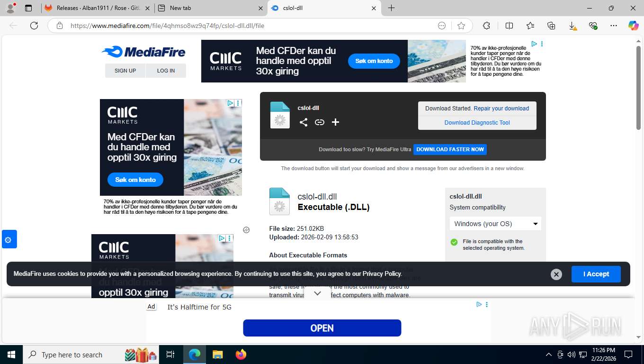View site information lock icon
Screen dimensions: 644x364
[x=60, y=26]
